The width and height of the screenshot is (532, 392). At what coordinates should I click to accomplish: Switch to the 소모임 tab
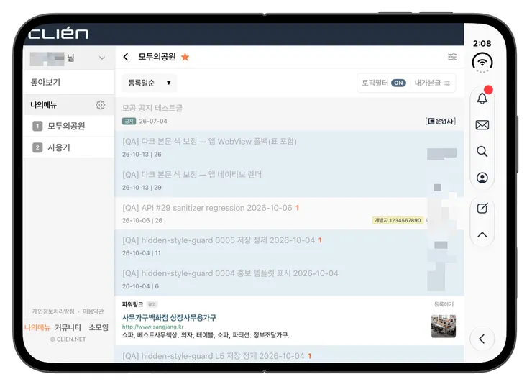pyautogui.click(x=98, y=327)
